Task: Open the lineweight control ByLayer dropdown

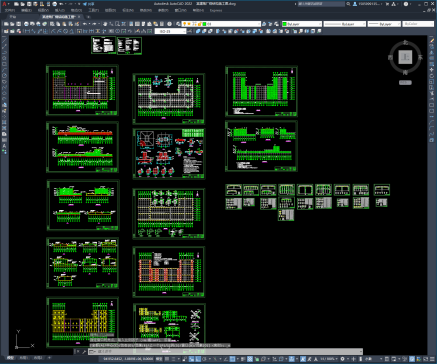Action: pos(384,24)
